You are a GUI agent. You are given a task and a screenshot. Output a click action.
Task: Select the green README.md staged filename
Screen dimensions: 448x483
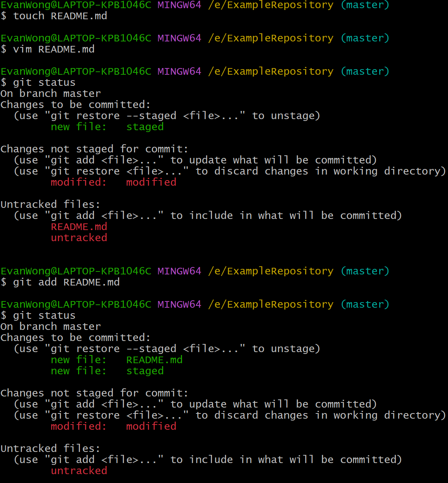[154, 360]
